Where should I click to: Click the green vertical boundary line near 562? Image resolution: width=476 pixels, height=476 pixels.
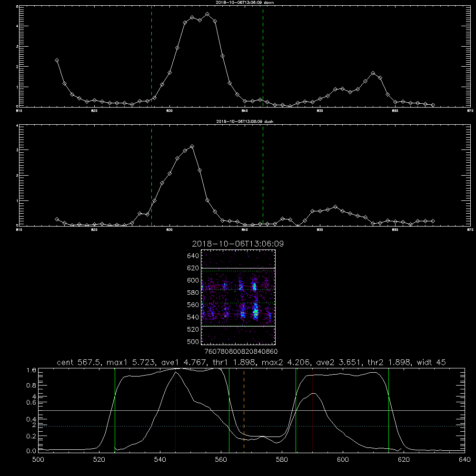[229, 410]
